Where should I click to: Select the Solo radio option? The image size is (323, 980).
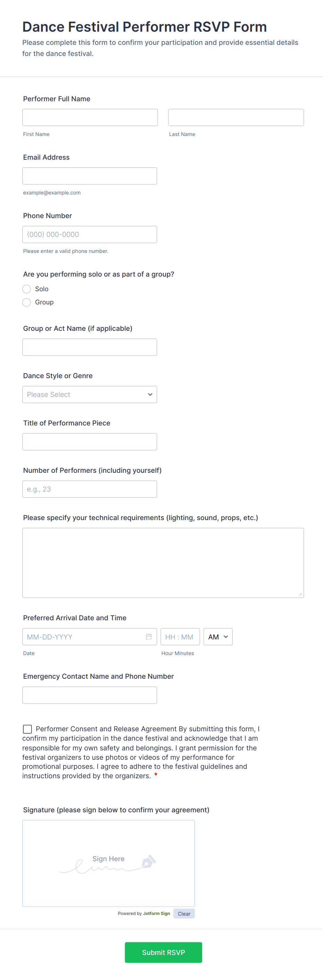[x=27, y=289]
